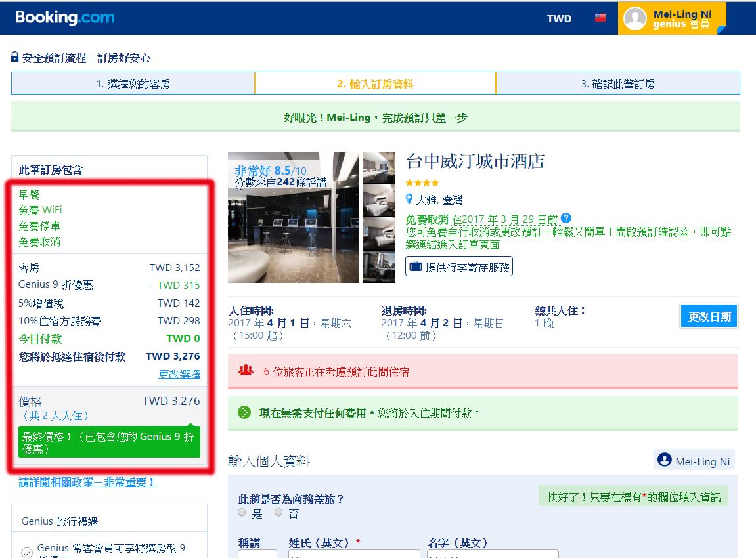The image size is (756, 558).
Task: Click the lock icon beside 安全預訂流程
Action: click(x=15, y=57)
